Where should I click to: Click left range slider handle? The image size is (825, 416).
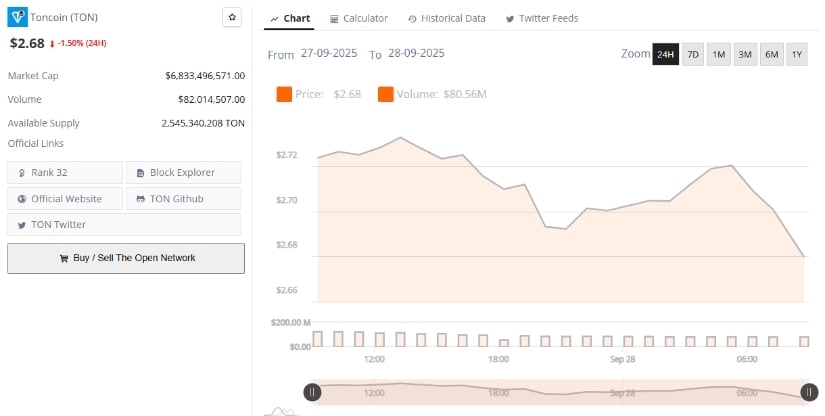313,392
